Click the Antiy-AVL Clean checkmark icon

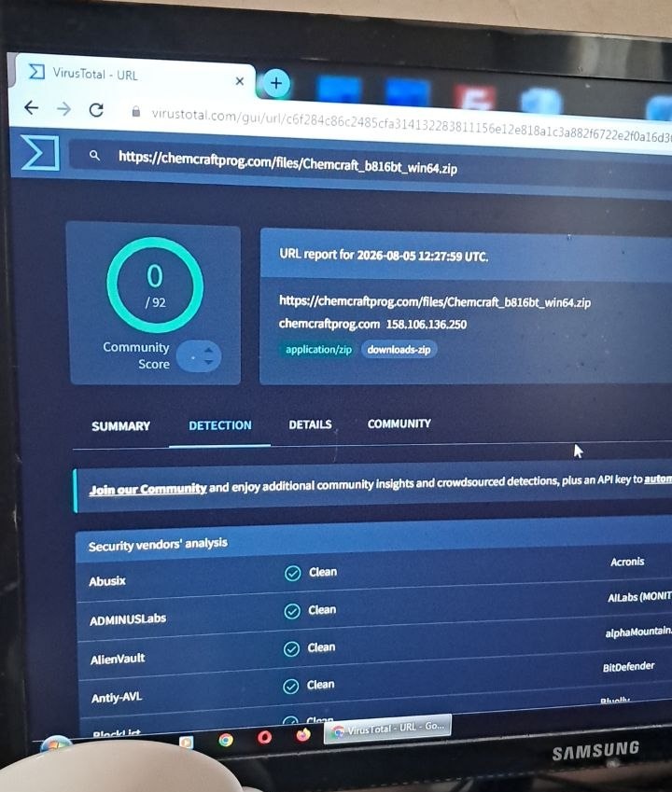pos(290,687)
